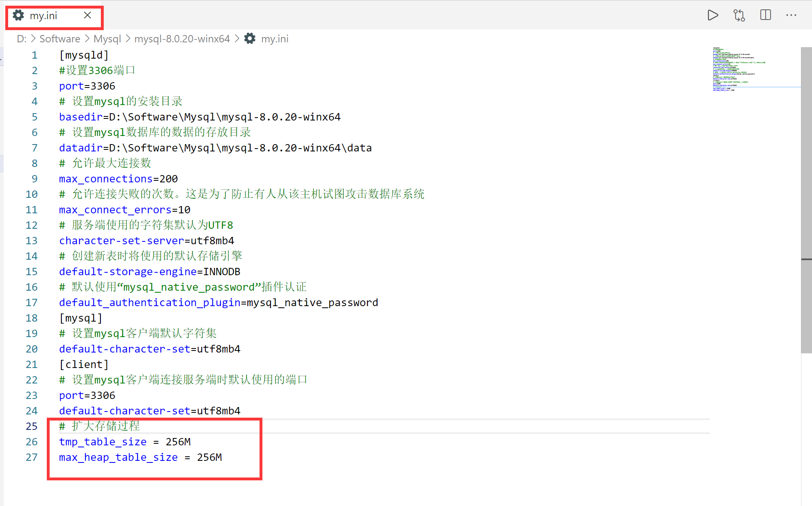812x506 pixels.
Task: Close the my.ini tab
Action: click(x=87, y=15)
